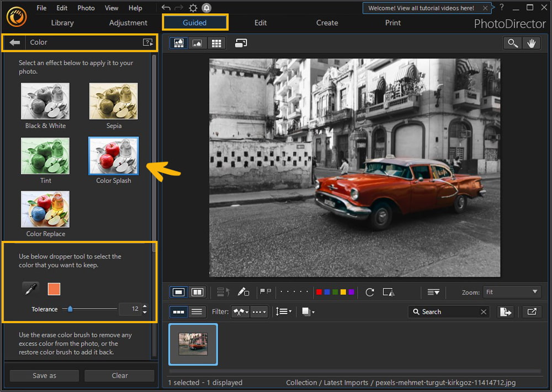Toggle the flag filter in the Filter bar

click(x=239, y=312)
